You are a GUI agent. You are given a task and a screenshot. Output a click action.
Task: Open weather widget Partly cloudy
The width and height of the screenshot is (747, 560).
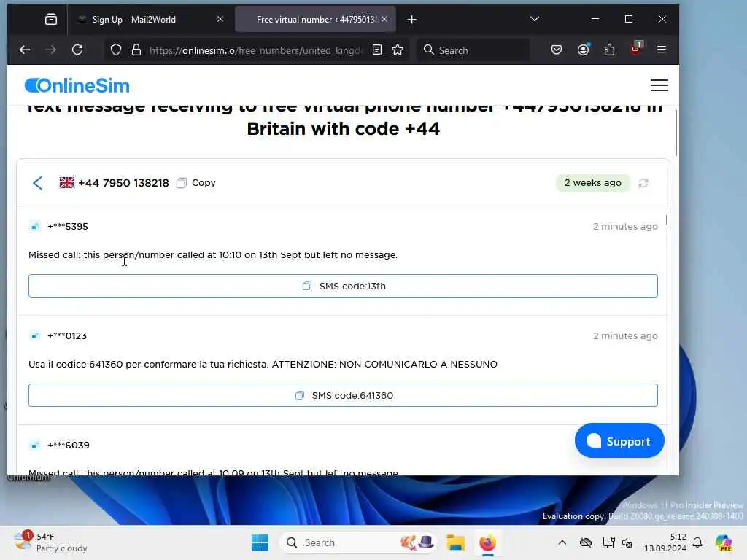50,542
